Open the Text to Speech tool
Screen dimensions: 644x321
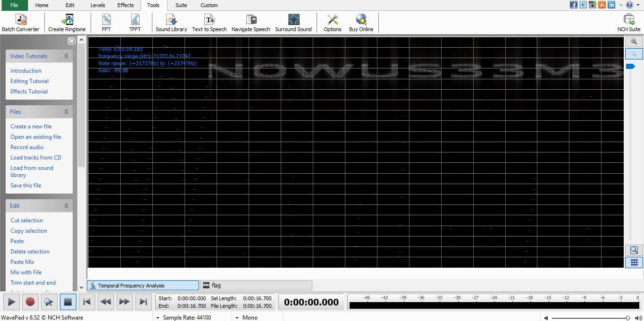209,23
